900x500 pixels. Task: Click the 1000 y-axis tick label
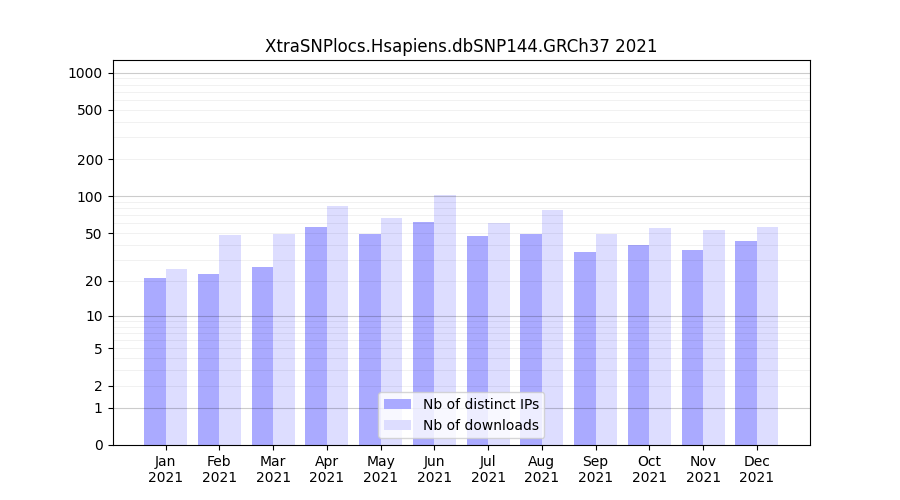[84, 73]
